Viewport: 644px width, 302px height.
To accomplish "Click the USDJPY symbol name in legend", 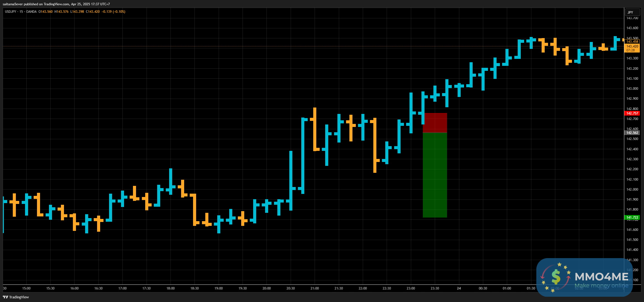I will tap(11, 12).
